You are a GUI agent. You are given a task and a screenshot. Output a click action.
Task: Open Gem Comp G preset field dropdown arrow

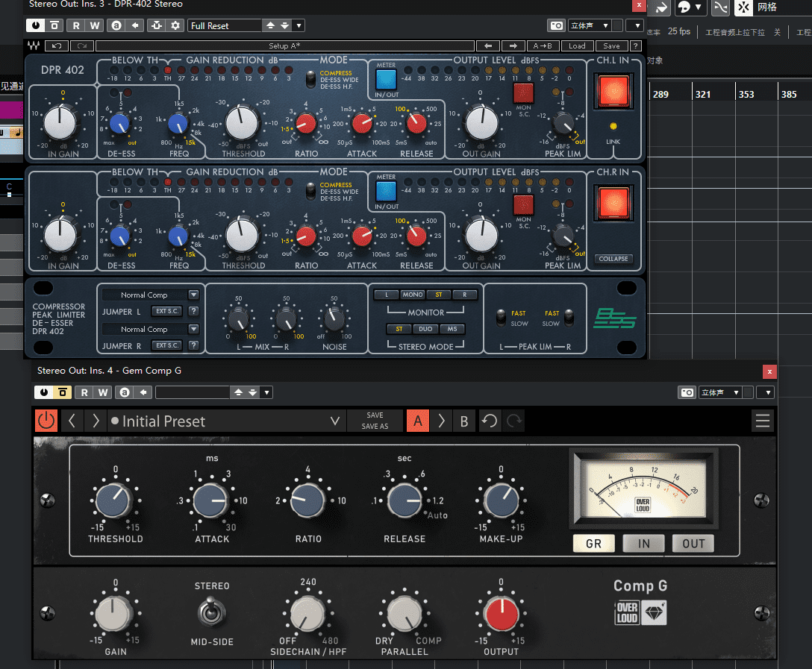click(x=266, y=392)
